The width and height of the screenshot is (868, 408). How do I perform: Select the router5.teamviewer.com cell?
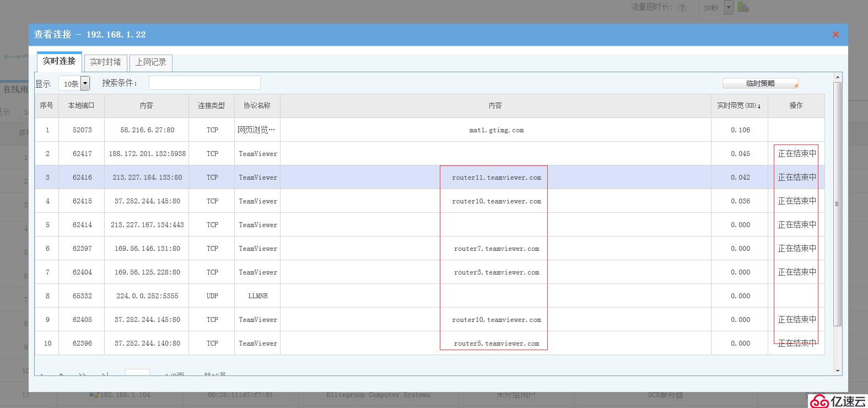[x=497, y=343]
